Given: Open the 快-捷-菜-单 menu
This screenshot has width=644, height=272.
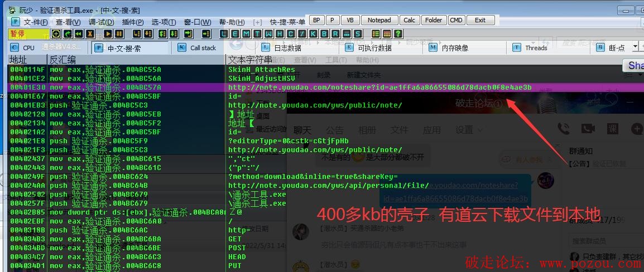Looking at the screenshot, I should 287,22.
